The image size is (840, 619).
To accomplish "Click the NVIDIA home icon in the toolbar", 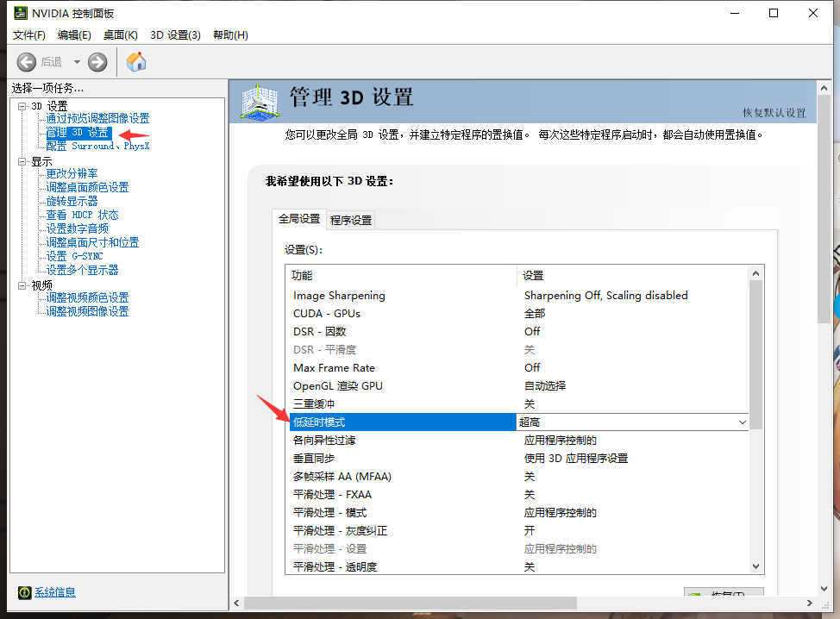I will tap(135, 61).
